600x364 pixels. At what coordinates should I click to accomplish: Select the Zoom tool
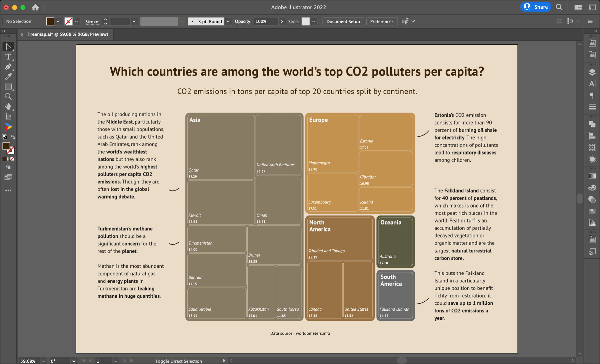pyautogui.click(x=8, y=97)
